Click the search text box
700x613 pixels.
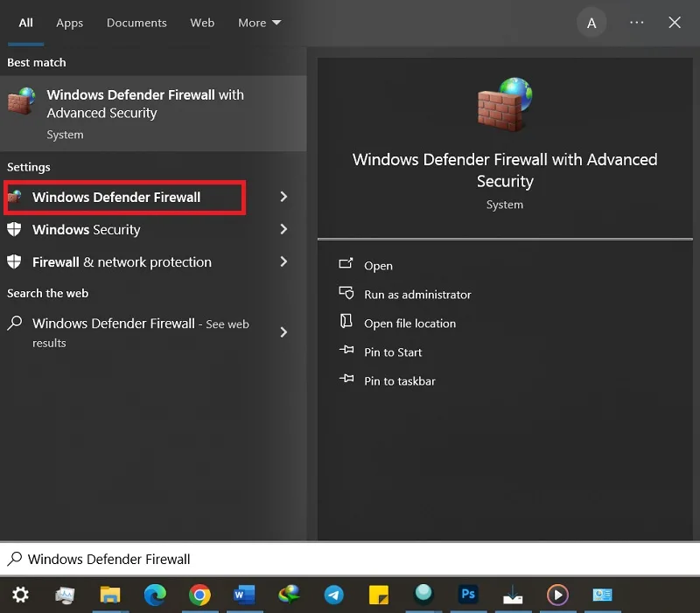(x=350, y=559)
